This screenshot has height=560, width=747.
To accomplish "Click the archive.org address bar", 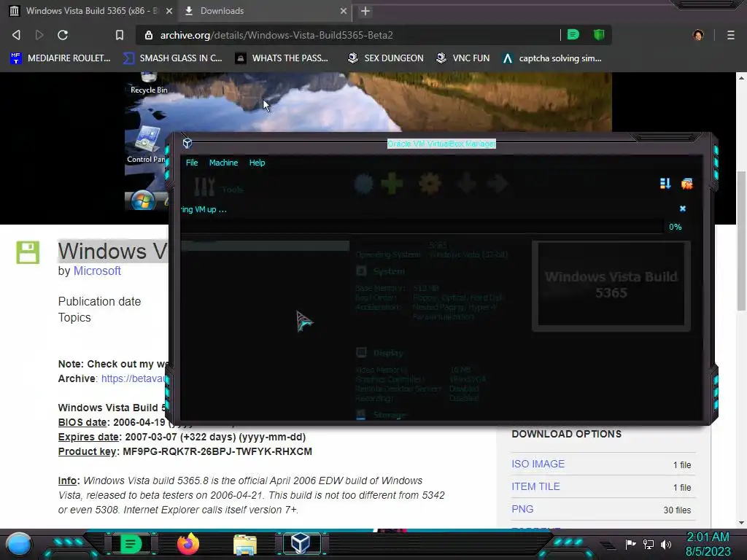I will click(348, 35).
